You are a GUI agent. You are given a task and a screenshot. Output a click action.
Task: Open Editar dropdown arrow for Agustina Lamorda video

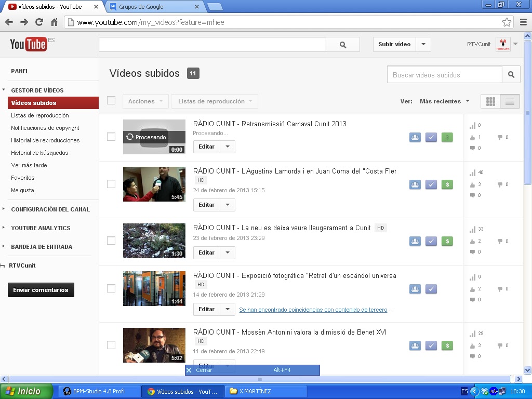[228, 205]
